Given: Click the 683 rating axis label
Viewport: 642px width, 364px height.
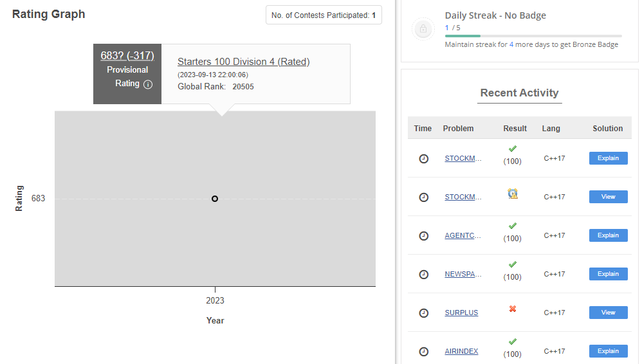Looking at the screenshot, I should [38, 199].
